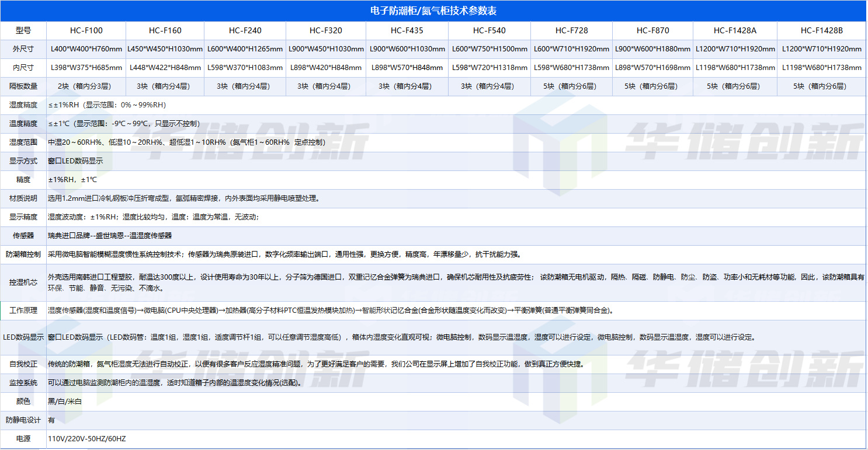Viewport: 868px width, 450px height.
Task: Select the HC-F435 model column header
Action: (407, 30)
